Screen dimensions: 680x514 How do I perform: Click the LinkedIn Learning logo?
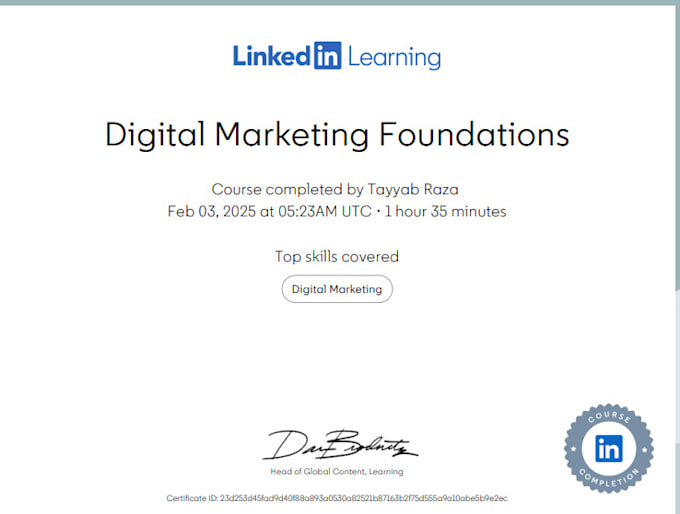click(337, 56)
